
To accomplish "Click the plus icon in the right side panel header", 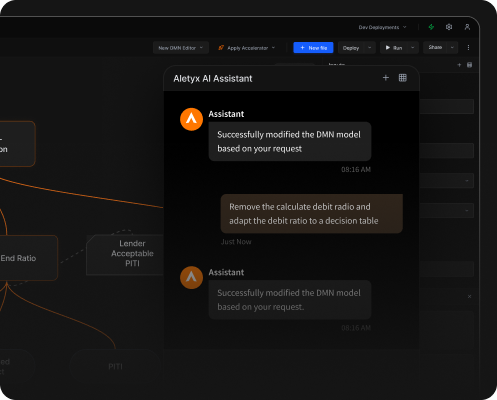I will [x=459, y=65].
